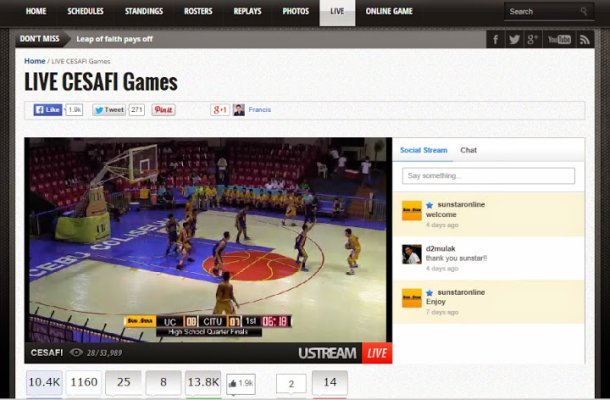Image resolution: width=610 pixels, height=400 pixels.
Task: Open the YouTube icon in the top bar
Action: click(559, 39)
